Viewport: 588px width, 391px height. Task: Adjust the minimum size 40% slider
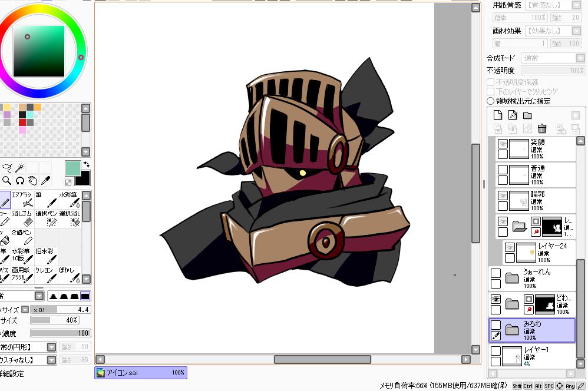[55, 320]
